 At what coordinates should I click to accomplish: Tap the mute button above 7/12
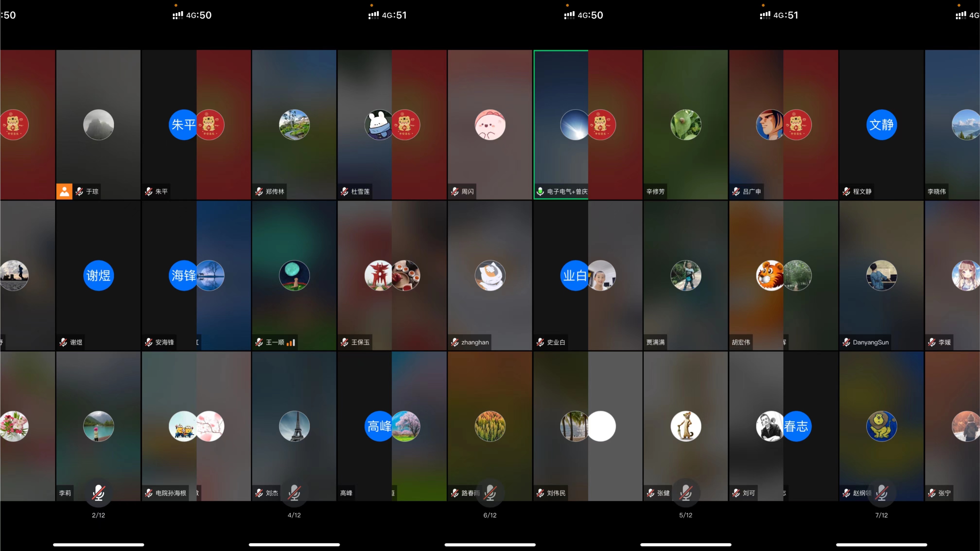[x=882, y=493]
